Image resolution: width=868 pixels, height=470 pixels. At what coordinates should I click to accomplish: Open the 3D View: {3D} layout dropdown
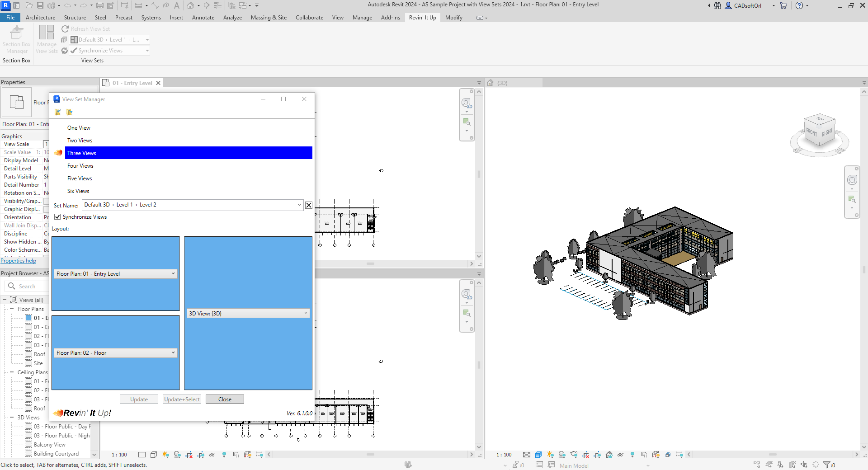point(305,313)
